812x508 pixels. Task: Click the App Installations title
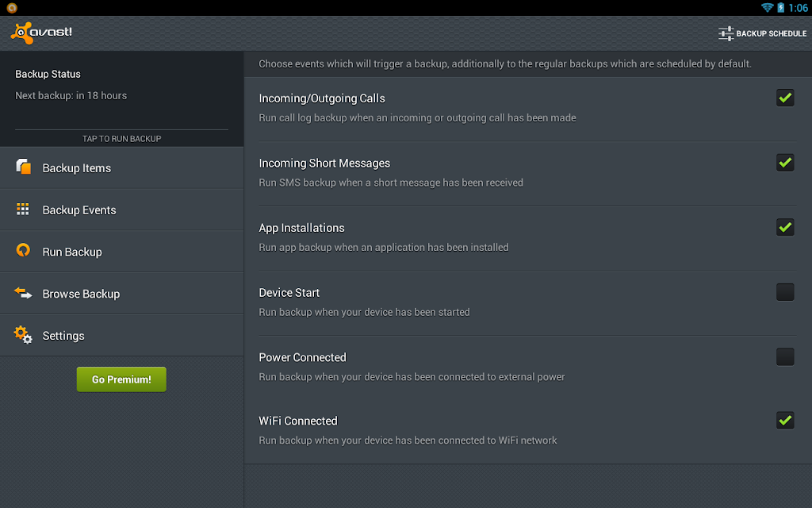[301, 228]
